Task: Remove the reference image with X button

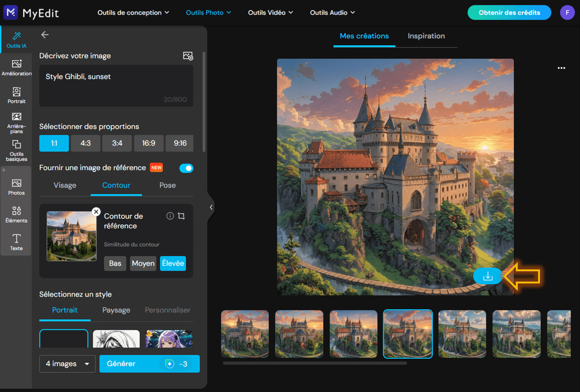Action: pyautogui.click(x=96, y=212)
